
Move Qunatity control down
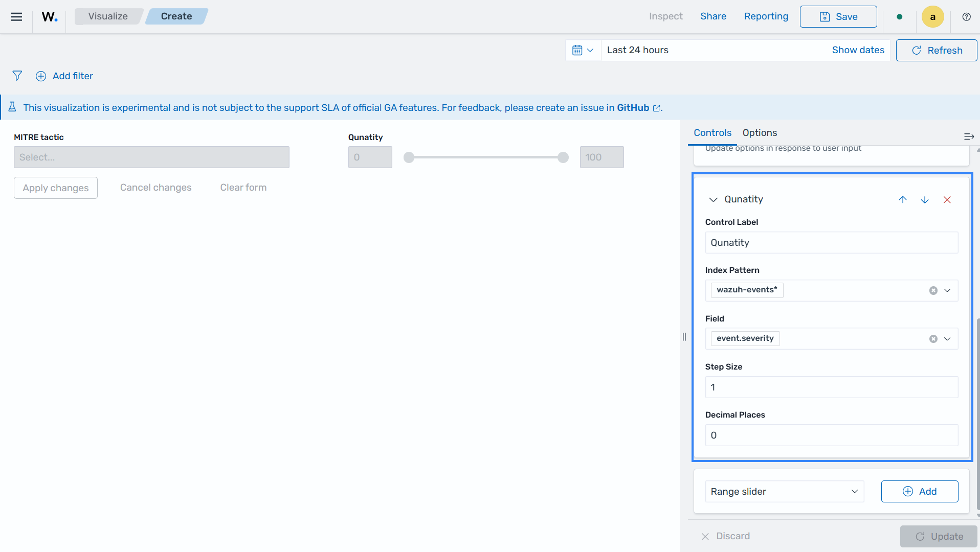pyautogui.click(x=925, y=199)
